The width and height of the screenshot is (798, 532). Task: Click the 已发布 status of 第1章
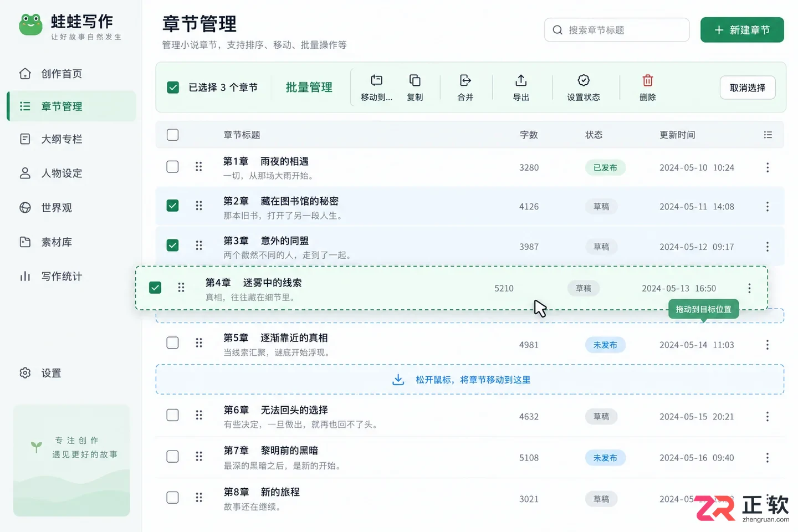coord(605,167)
